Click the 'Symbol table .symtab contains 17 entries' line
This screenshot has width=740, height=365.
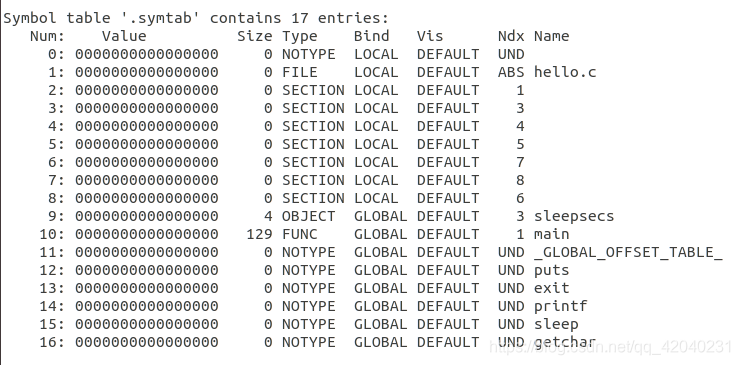(196, 18)
